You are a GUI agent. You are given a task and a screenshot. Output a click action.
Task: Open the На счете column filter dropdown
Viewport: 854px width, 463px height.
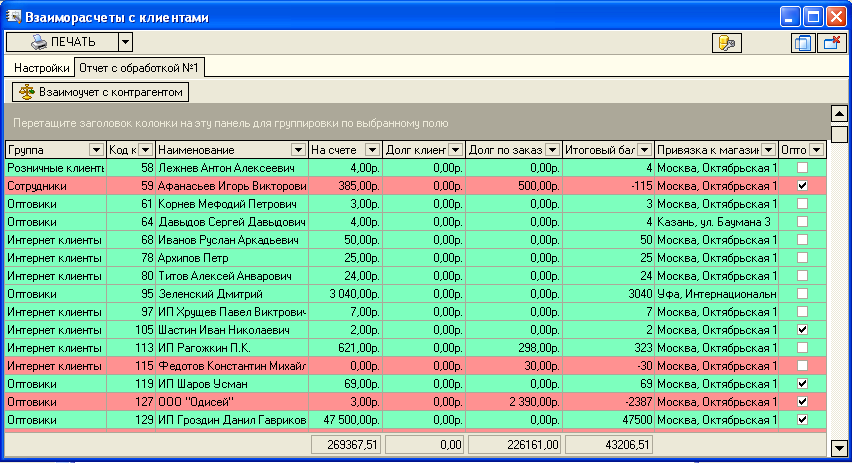coord(373,150)
